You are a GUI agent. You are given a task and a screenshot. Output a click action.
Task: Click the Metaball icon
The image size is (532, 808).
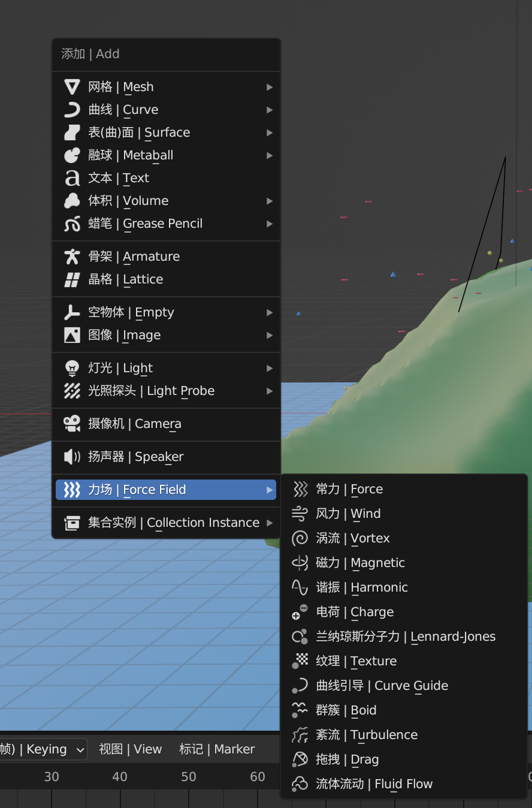(x=71, y=155)
